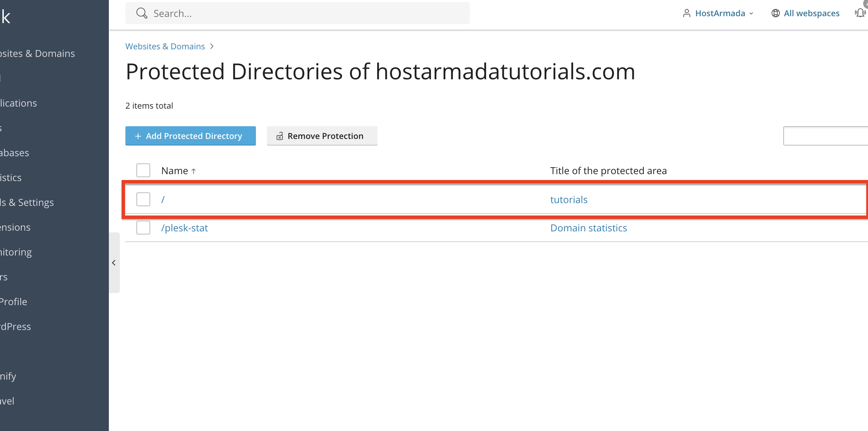Image resolution: width=868 pixels, height=431 pixels.
Task: Open WordPress in the sidebar
Action: 15,327
